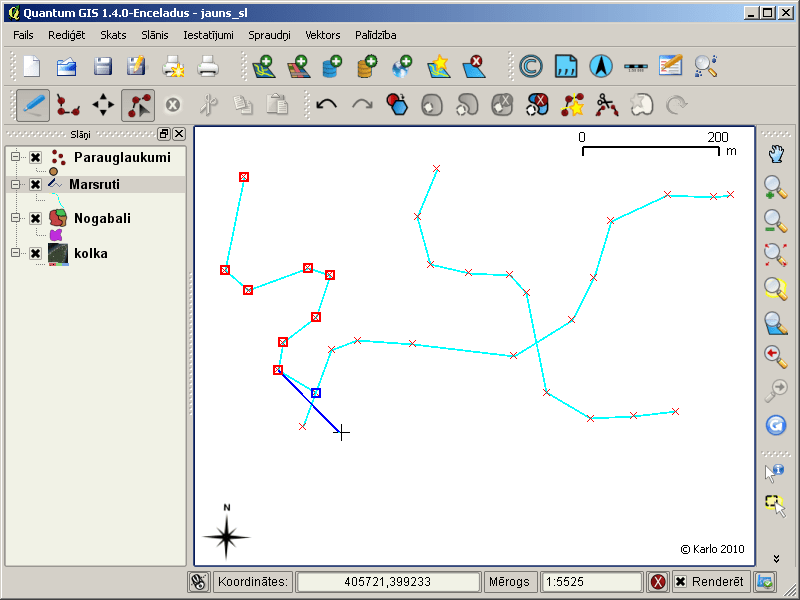Open the Skats menu

click(113, 35)
